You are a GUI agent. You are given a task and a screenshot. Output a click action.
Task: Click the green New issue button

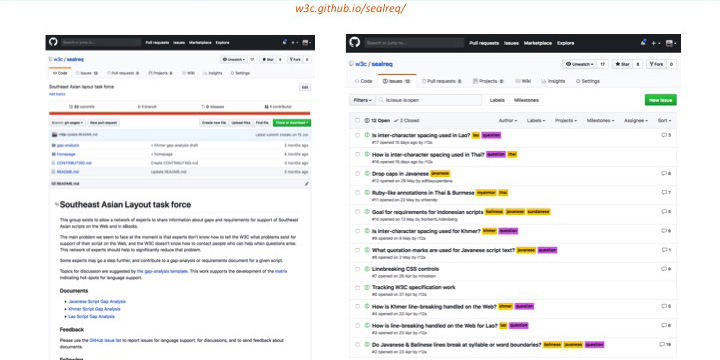[660, 100]
